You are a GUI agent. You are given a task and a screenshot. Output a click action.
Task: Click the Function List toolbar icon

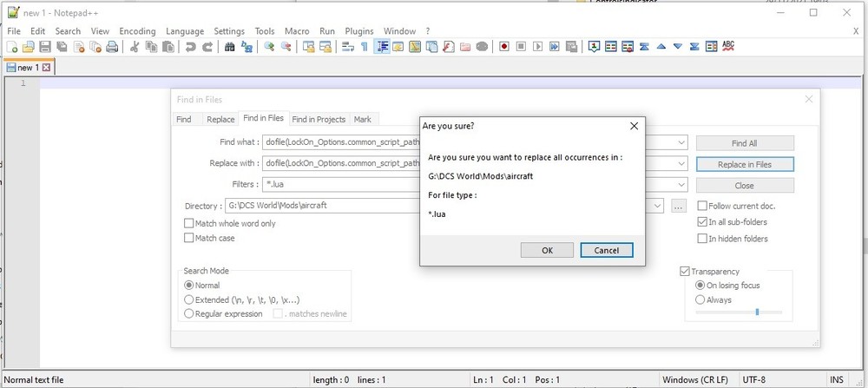tap(449, 47)
